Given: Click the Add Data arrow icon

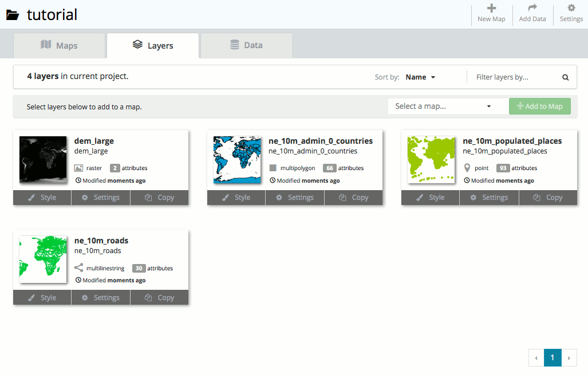Looking at the screenshot, I should [x=532, y=8].
